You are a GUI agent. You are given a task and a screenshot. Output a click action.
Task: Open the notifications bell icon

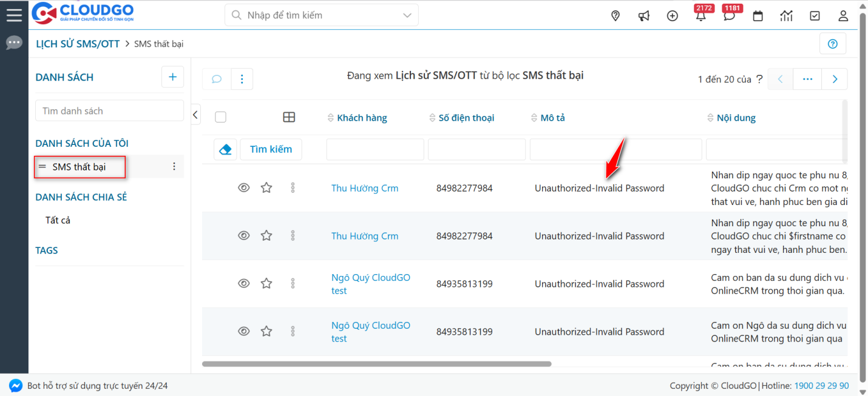coord(700,16)
